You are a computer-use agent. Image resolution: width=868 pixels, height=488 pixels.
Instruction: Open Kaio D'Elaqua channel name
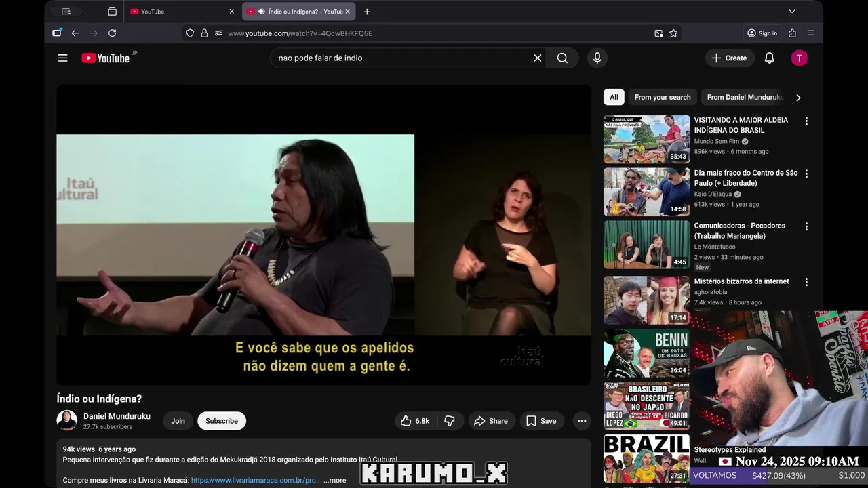tap(713, 195)
